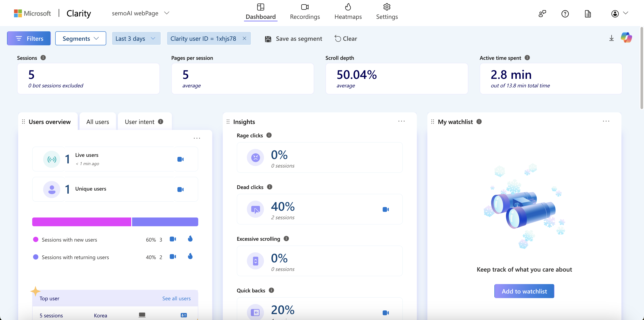Image resolution: width=644 pixels, height=320 pixels.
Task: Open the help question mark icon
Action: click(565, 14)
